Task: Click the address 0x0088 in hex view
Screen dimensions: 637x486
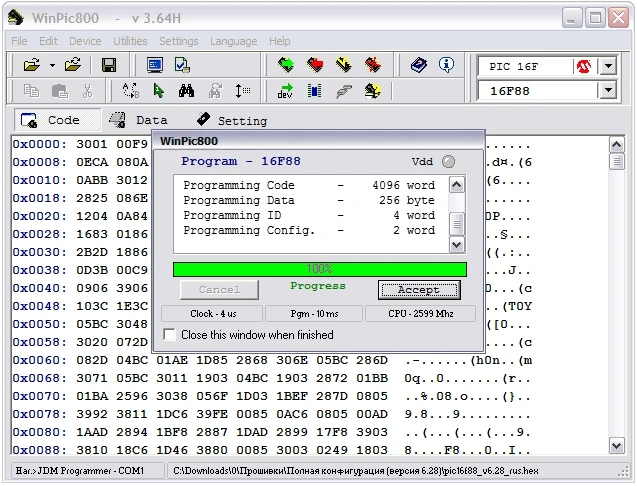Action: pyautogui.click(x=39, y=450)
